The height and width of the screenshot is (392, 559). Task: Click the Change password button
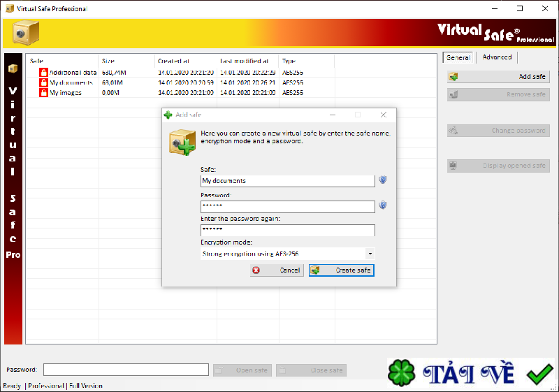498,131
